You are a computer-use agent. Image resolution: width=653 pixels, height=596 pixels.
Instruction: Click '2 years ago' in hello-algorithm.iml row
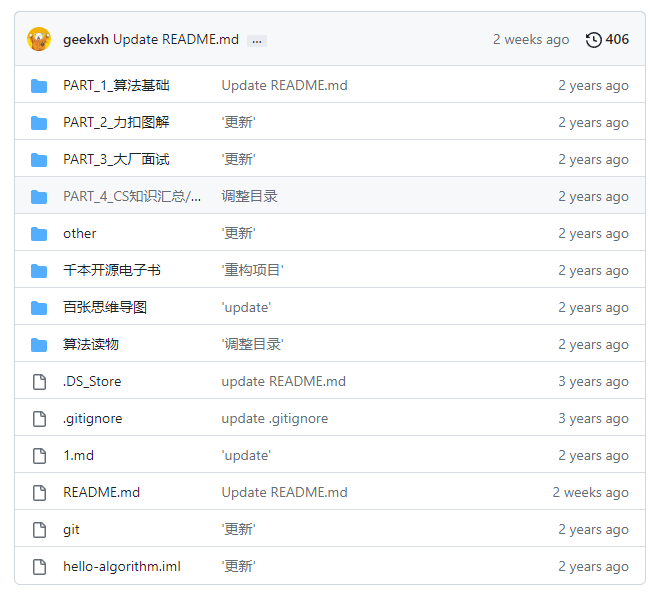593,567
